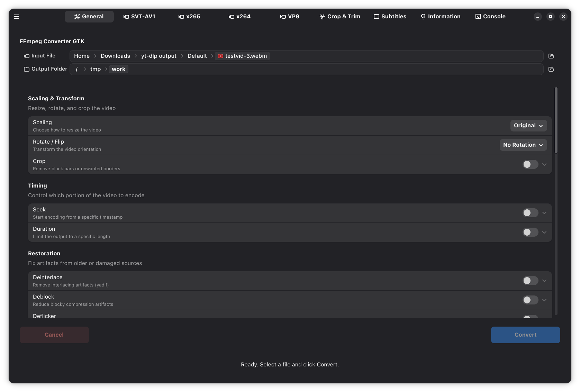Close the FFmpeg Converter window
Image resolution: width=580 pixels, height=392 pixels.
(x=563, y=17)
